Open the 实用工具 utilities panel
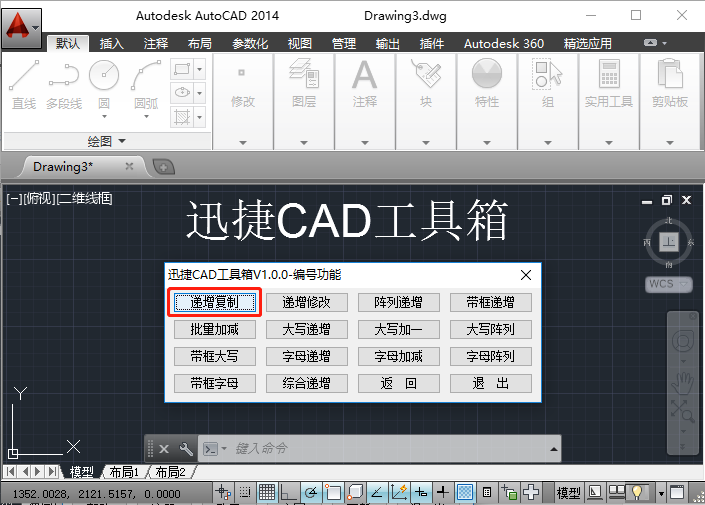Viewport: 705px width, 505px height. coord(609,83)
